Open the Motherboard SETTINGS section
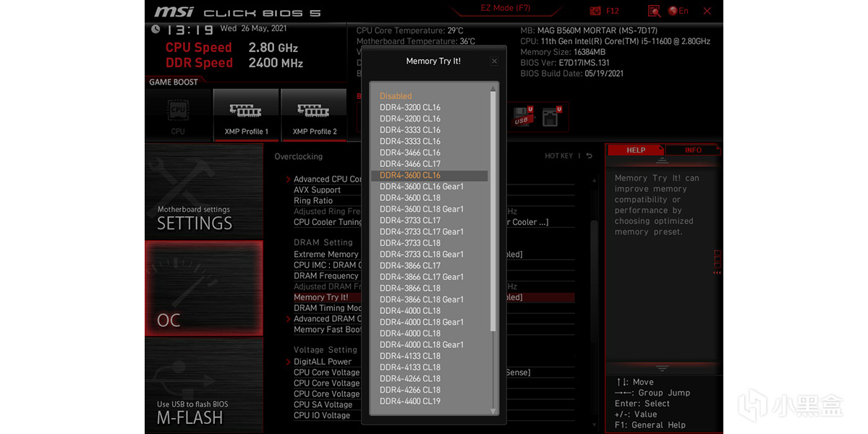This screenshot has width=868, height=434. click(203, 190)
